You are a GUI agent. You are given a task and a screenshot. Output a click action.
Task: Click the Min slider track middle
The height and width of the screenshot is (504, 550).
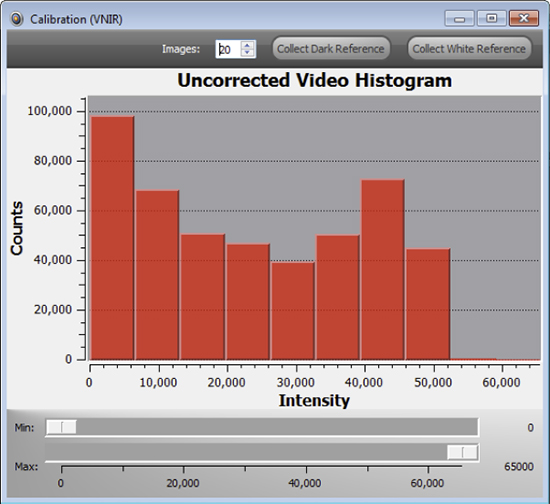click(x=262, y=427)
